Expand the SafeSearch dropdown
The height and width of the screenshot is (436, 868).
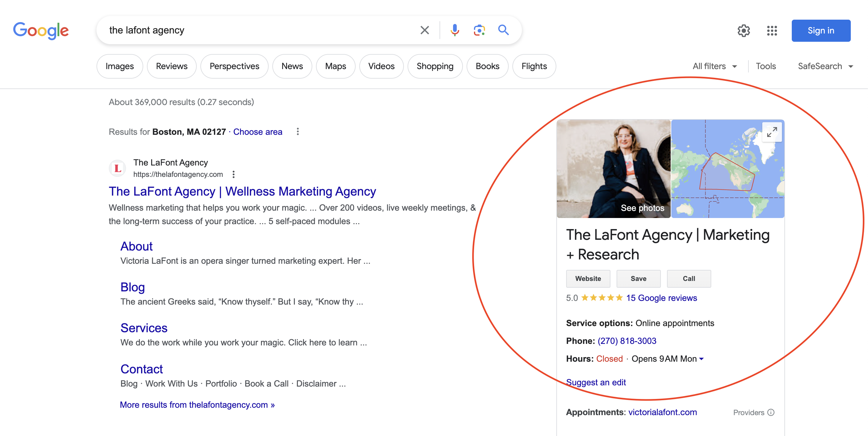[x=825, y=66]
